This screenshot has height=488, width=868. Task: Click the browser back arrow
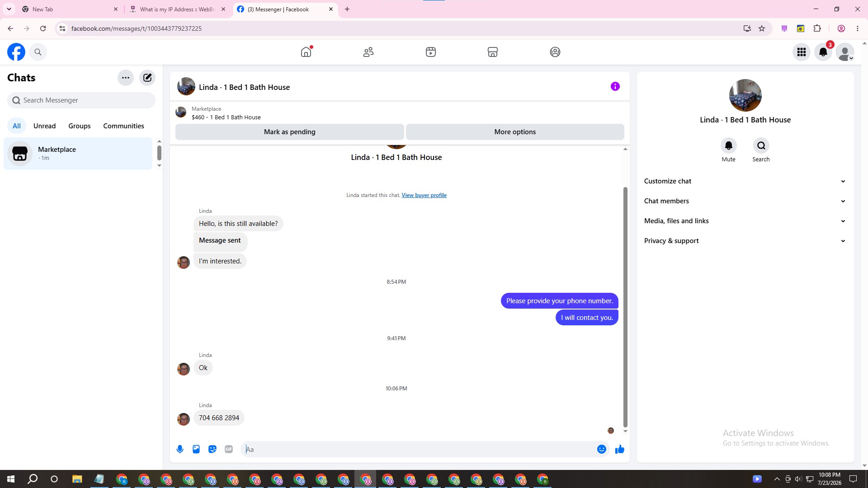pos(10,28)
